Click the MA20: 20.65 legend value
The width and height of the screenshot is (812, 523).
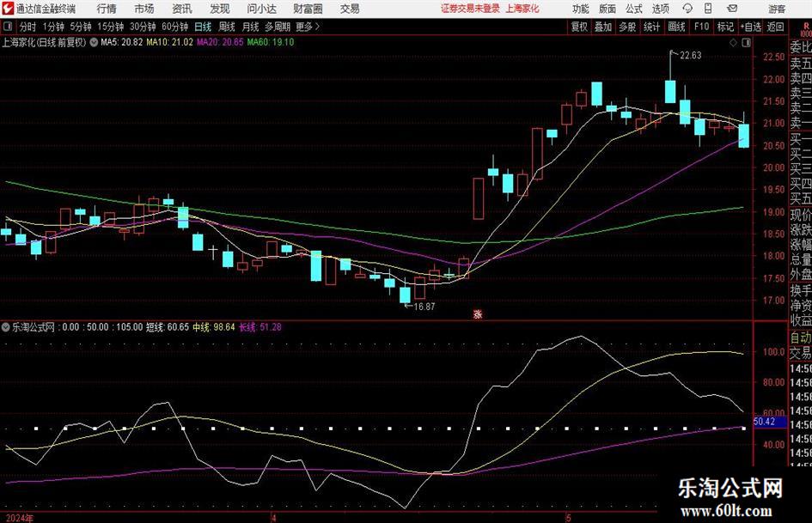pyautogui.click(x=220, y=42)
